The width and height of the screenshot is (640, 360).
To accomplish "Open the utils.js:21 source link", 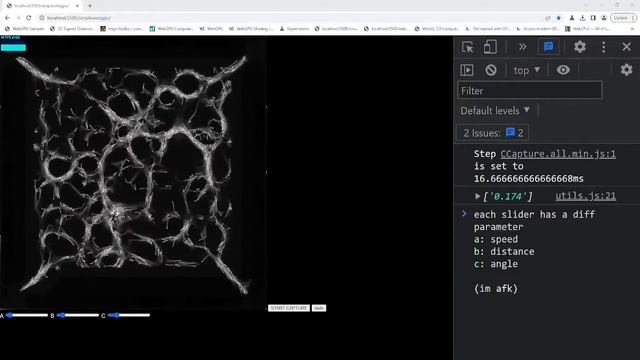I will [x=585, y=196].
